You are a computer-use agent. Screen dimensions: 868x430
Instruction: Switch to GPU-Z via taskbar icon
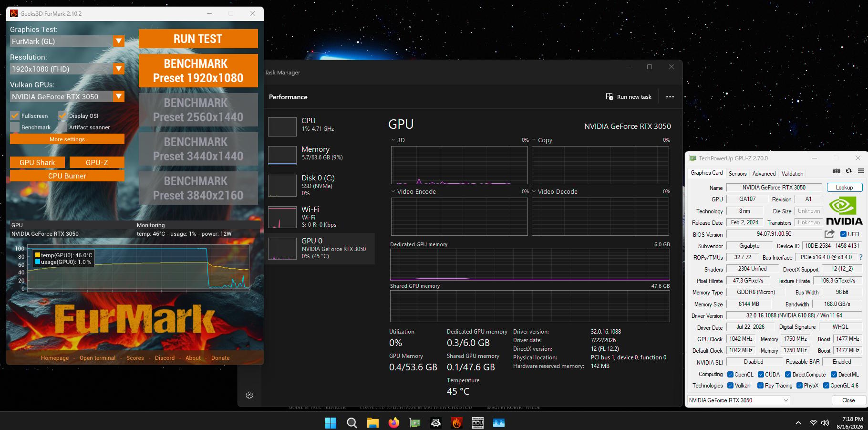coord(415,423)
